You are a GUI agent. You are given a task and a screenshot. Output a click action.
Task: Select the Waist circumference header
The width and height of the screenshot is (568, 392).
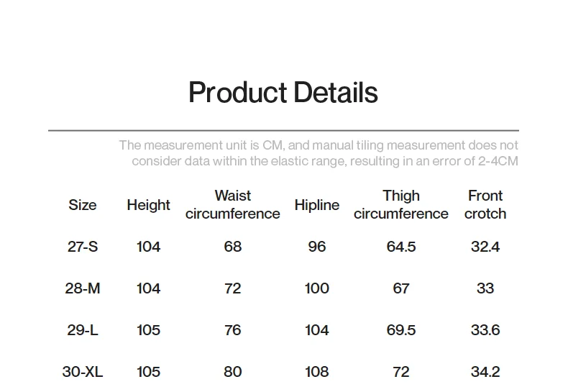232,205
